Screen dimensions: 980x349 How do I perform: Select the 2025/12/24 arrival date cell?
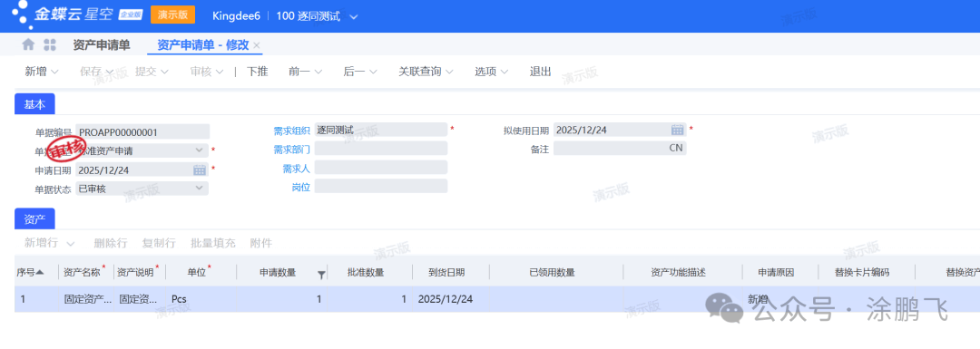click(451, 299)
